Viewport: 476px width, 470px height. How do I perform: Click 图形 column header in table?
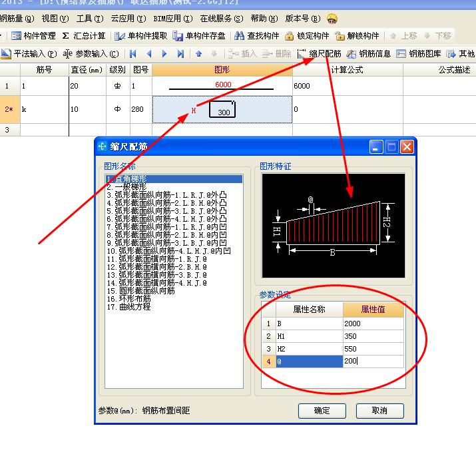tap(222, 70)
